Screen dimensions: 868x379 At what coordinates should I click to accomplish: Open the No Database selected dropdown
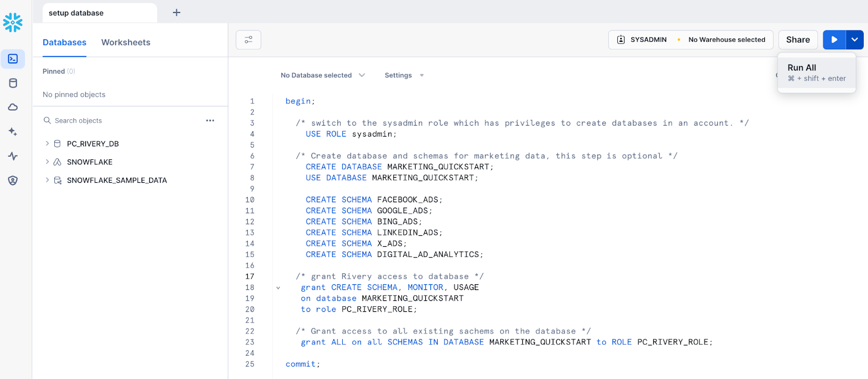[x=323, y=75]
